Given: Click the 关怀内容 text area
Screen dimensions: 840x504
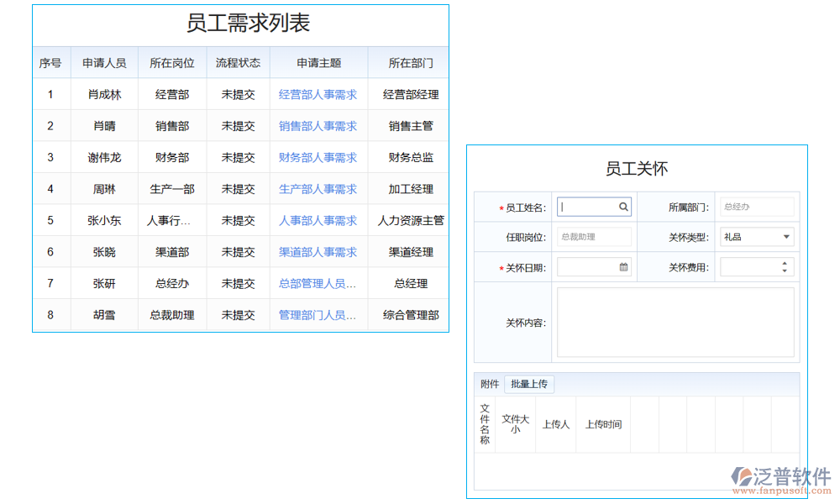Looking at the screenshot, I should [676, 322].
